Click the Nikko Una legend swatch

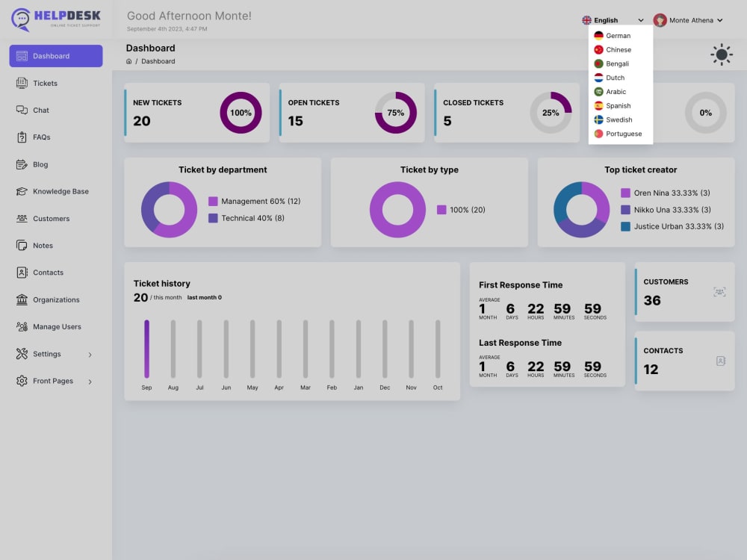[625, 210]
